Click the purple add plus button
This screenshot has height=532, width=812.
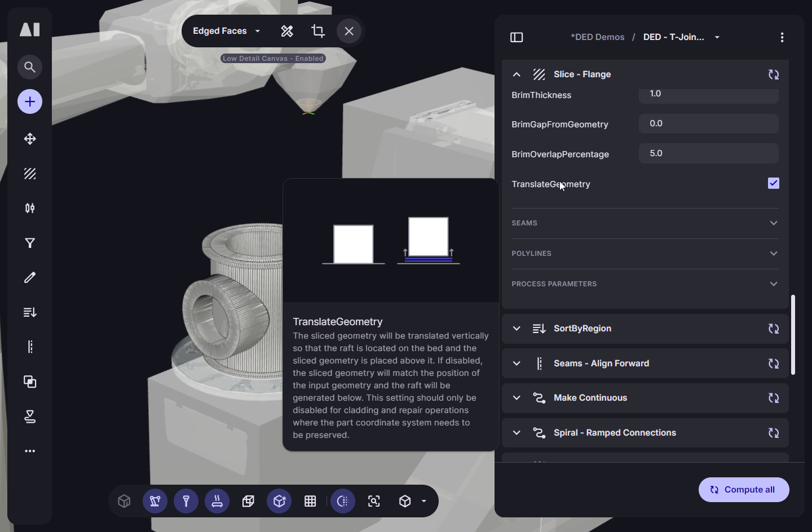click(x=30, y=102)
